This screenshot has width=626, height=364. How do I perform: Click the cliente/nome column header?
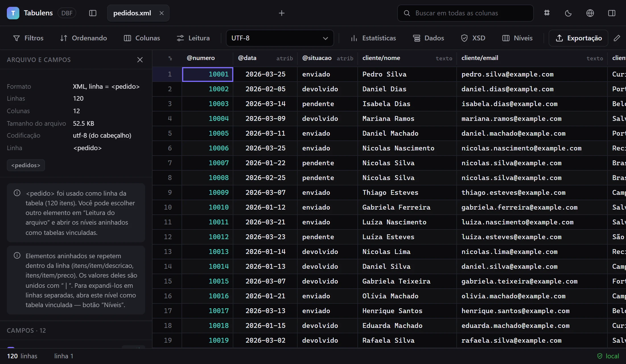coord(407,58)
